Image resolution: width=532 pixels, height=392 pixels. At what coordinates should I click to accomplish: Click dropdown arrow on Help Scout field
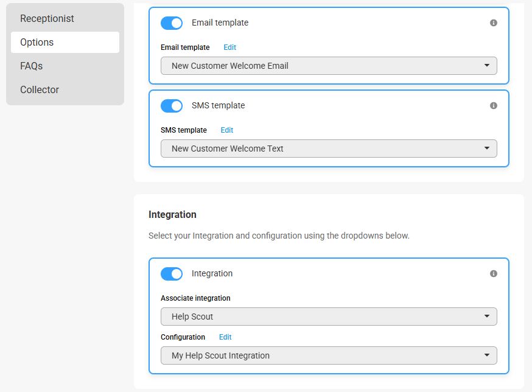click(487, 316)
